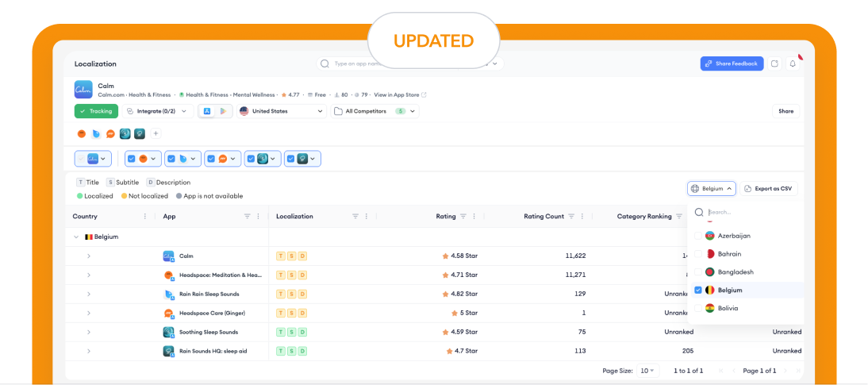The width and height of the screenshot is (868, 385).
Task: Open the Calm app icon in header
Action: click(x=83, y=90)
